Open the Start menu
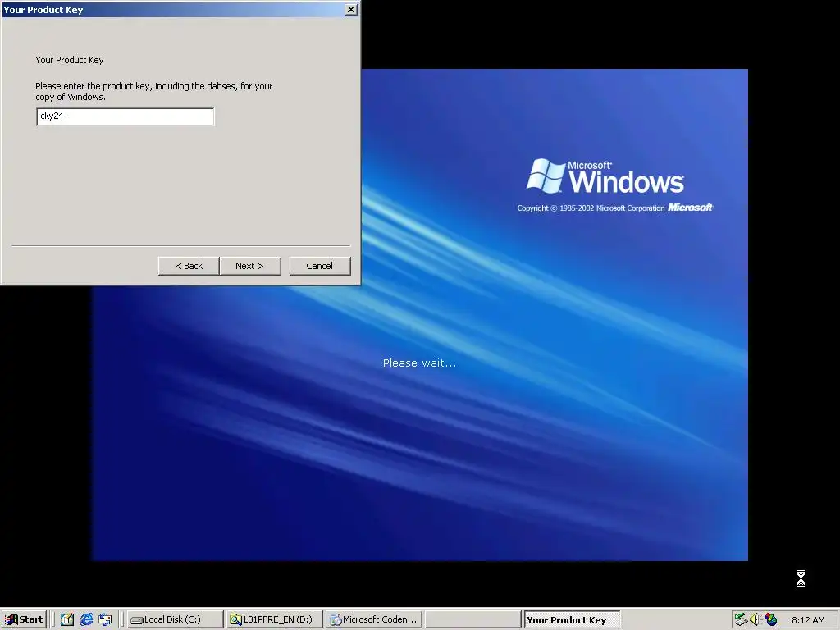Viewport: 840px width, 630px height. click(24, 619)
